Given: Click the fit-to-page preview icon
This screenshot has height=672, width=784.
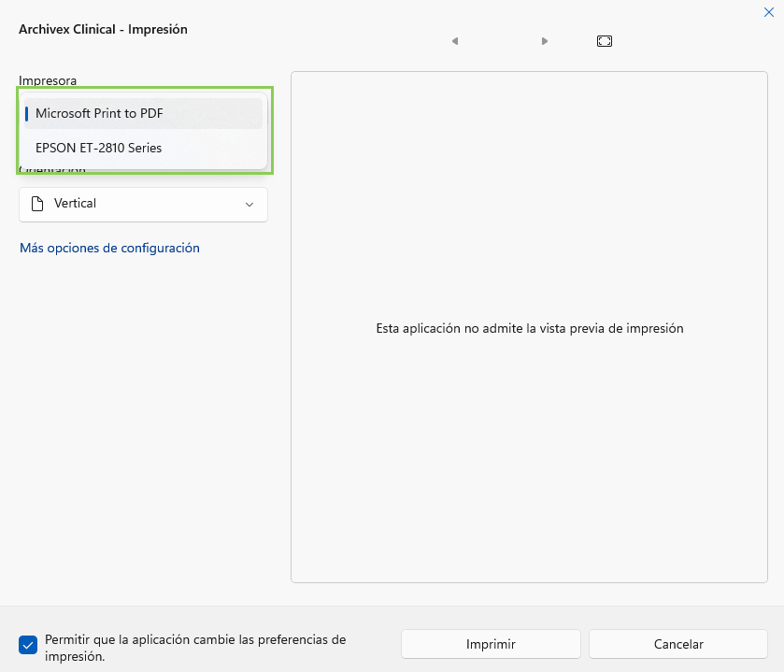Looking at the screenshot, I should 604,41.
